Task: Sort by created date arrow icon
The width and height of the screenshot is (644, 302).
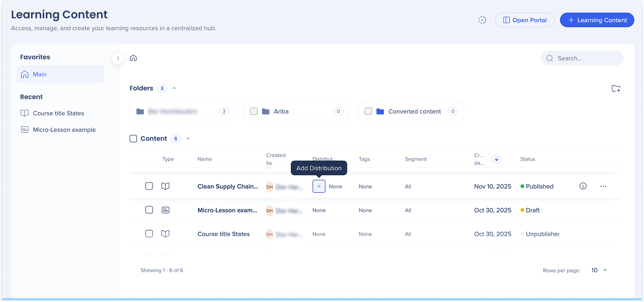Action: pyautogui.click(x=496, y=159)
